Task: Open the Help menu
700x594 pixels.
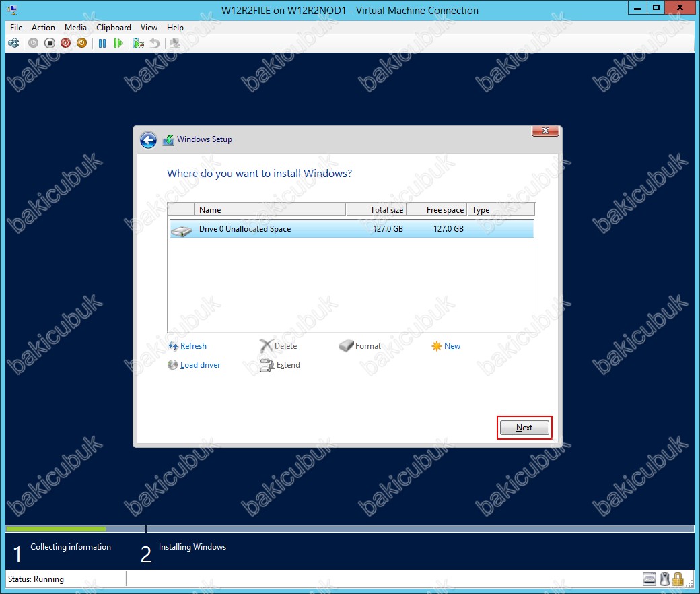Action: click(x=176, y=27)
